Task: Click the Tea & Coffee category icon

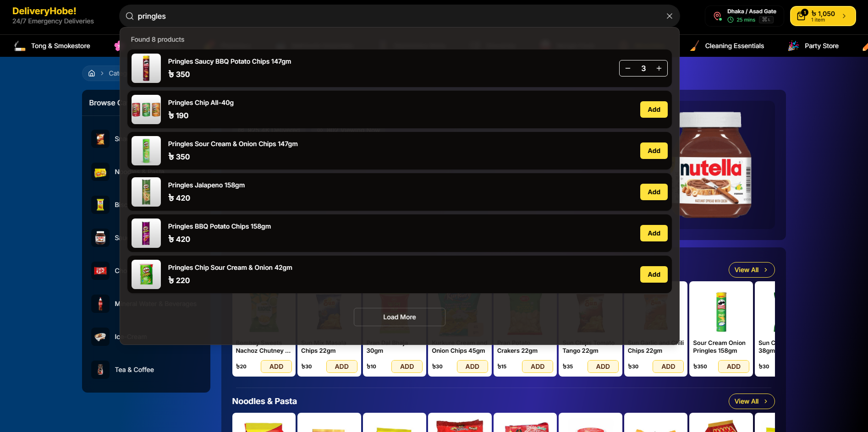Action: coord(100,370)
